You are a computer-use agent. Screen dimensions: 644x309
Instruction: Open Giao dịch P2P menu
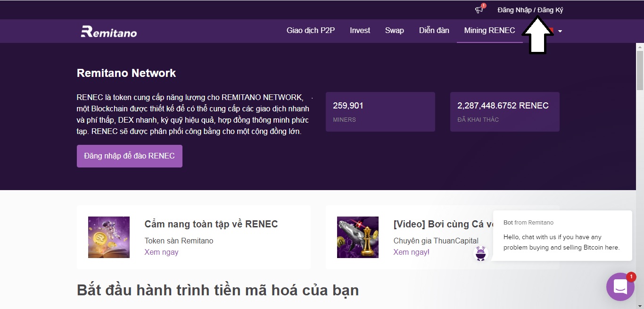pos(311,31)
